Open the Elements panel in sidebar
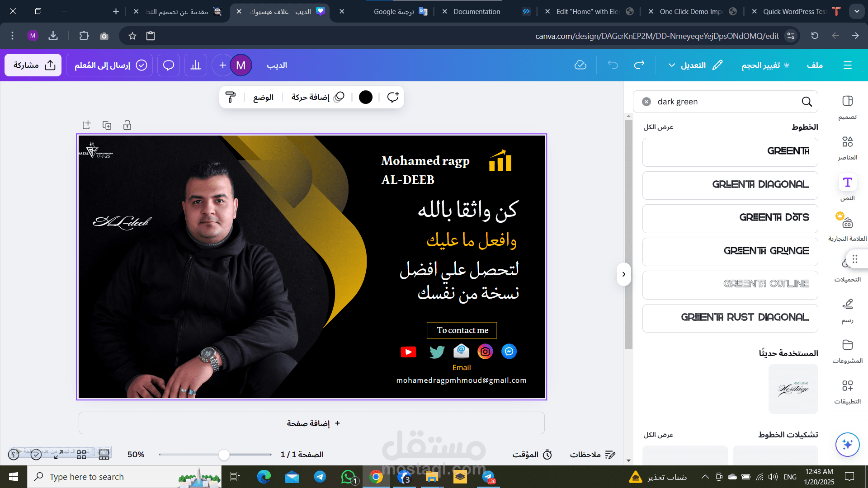Screen dimensions: 868x488 [x=847, y=147]
